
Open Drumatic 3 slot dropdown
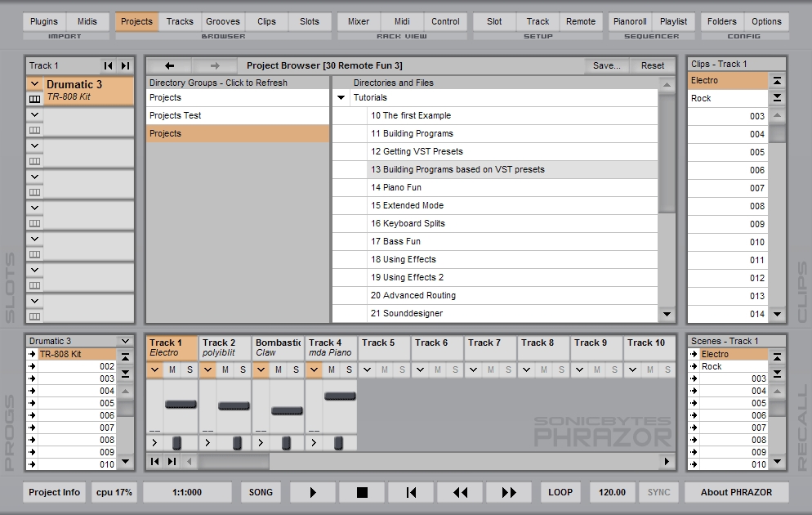34,84
